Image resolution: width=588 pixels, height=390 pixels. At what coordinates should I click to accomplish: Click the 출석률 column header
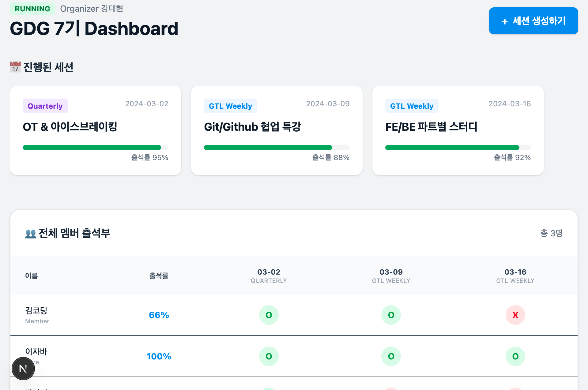tap(159, 276)
